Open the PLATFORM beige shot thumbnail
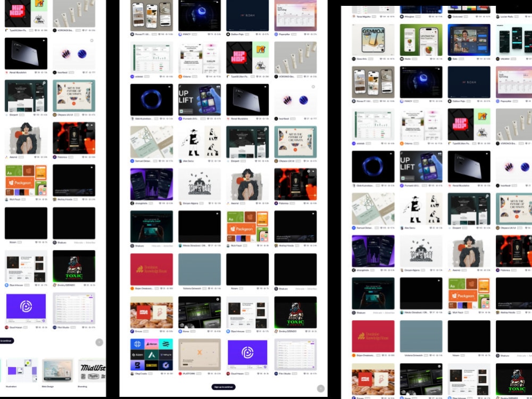The width and height of the screenshot is (532, 399). pyautogui.click(x=199, y=354)
